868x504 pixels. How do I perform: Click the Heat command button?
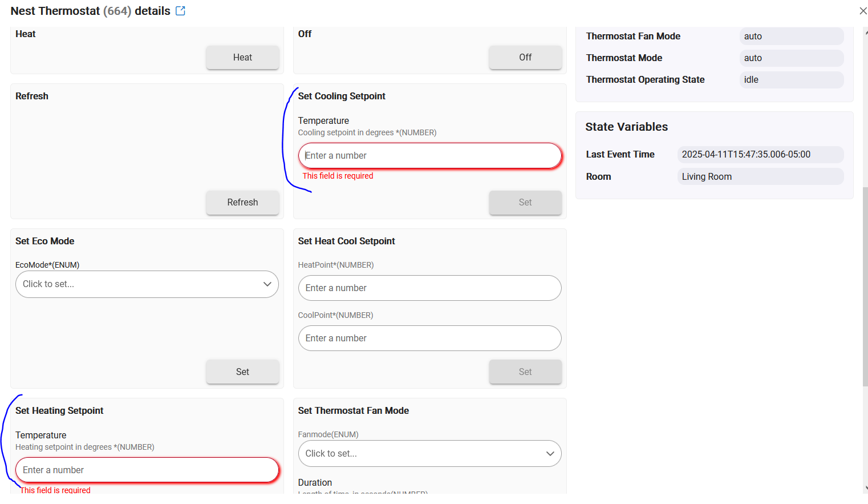(242, 57)
